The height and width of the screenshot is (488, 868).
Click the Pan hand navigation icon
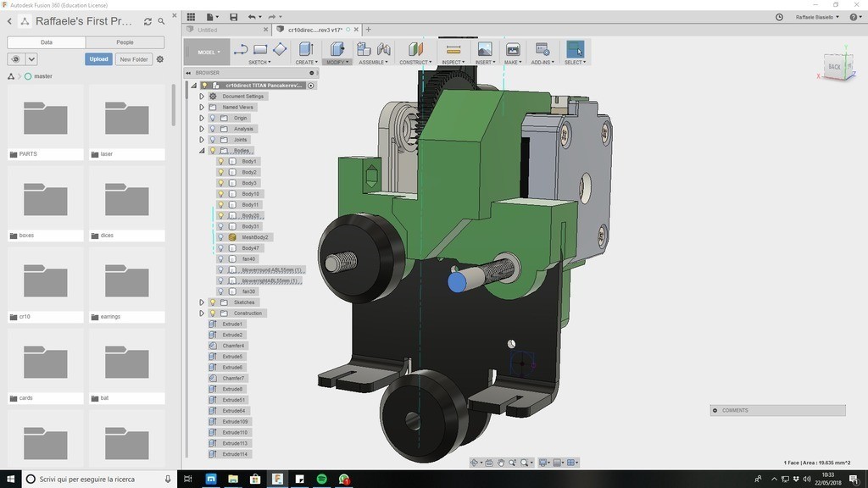click(500, 463)
